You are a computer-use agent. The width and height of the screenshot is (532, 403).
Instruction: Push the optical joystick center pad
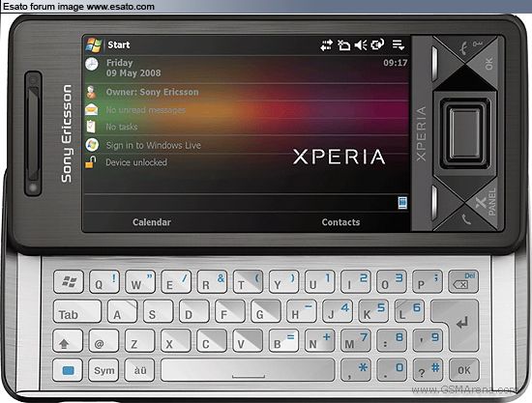click(464, 132)
